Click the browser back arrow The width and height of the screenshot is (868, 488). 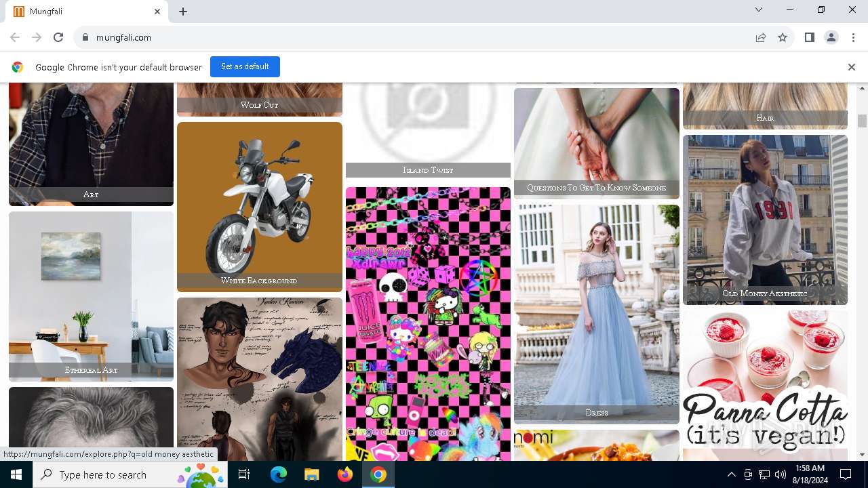coord(15,37)
